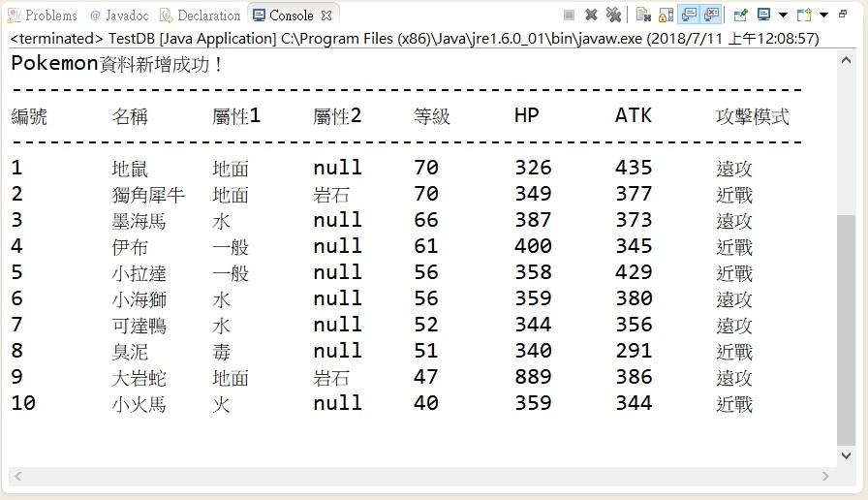
Task: Pin the console with the pushpin icon
Action: (741, 15)
